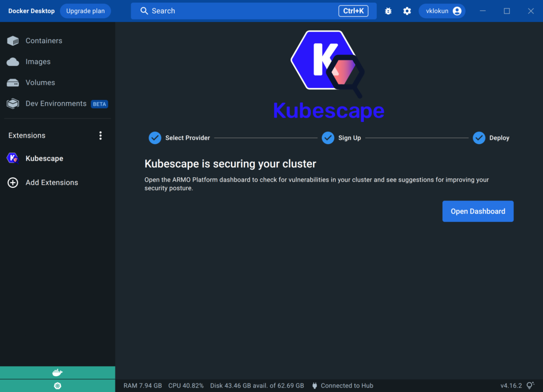Click the Select Provider completed checkmark
Viewport: 543px width, 392px height.
[155, 138]
